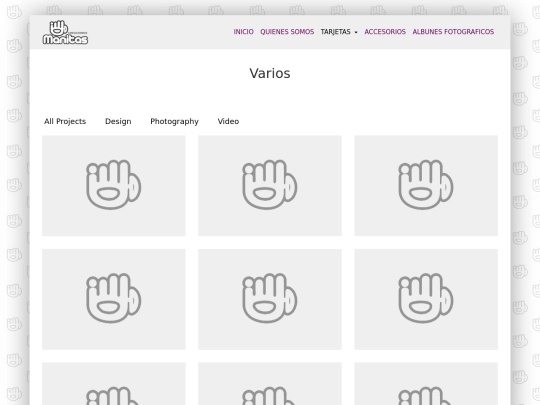Visit ALBUNES FOTOGRAFICOS page
540x405 pixels.
point(453,32)
